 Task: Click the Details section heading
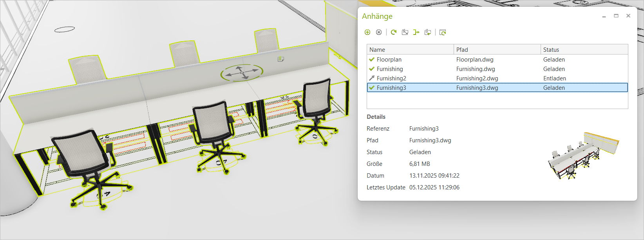376,117
